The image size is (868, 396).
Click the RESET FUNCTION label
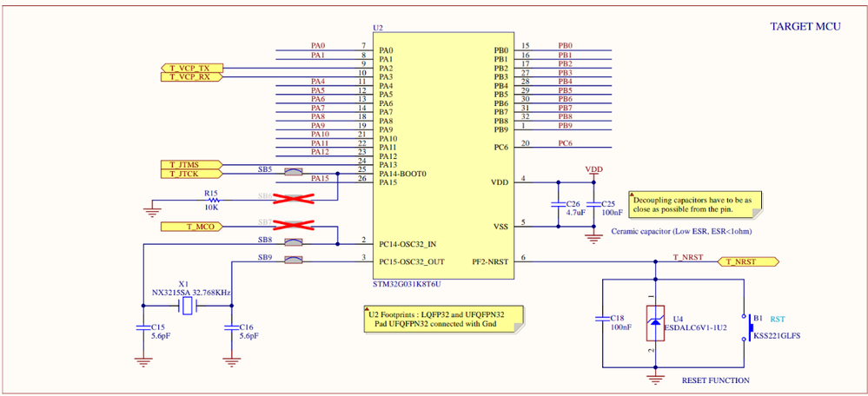point(716,380)
